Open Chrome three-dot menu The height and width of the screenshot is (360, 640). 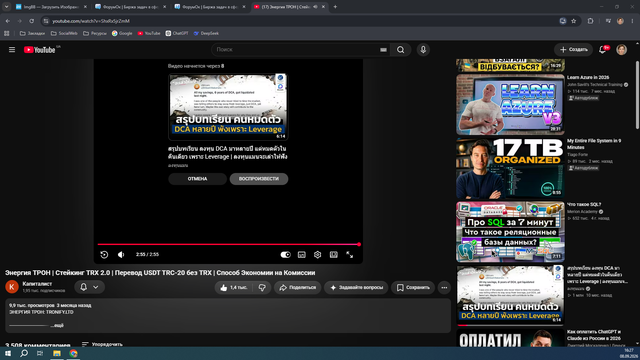[632, 21]
